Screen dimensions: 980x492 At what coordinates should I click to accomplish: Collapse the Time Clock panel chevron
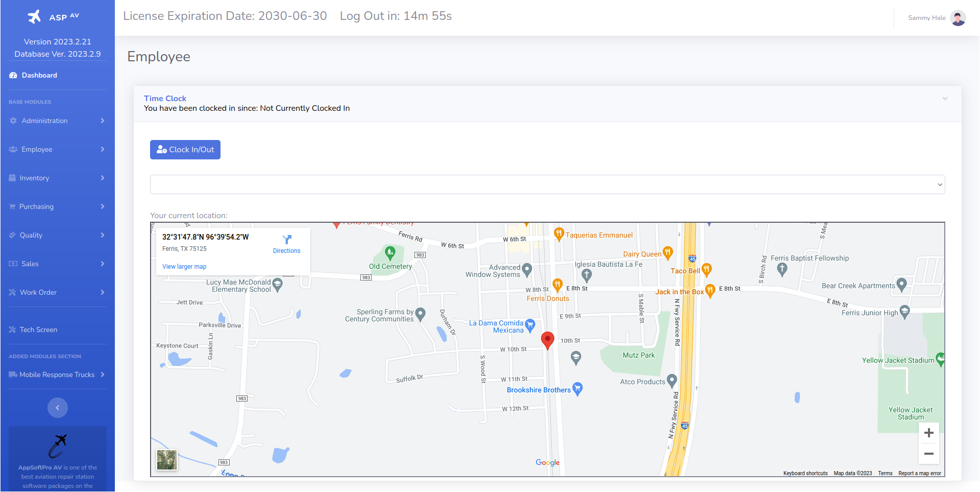tap(945, 99)
